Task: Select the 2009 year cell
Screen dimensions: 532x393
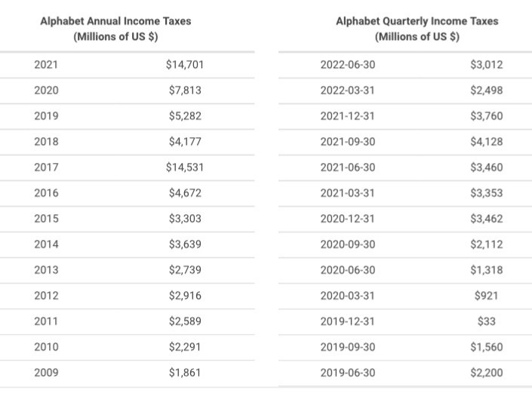Action: point(46,373)
